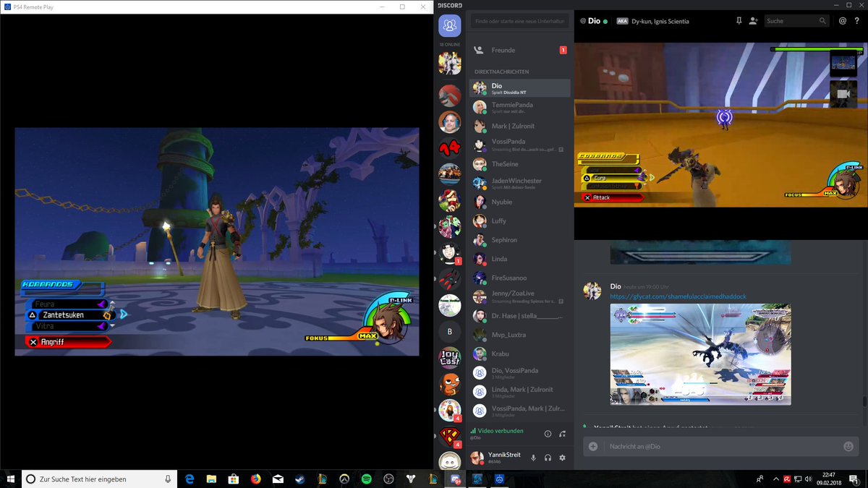Disconnect call with hang-up icon
The image size is (868, 488).
click(x=563, y=434)
